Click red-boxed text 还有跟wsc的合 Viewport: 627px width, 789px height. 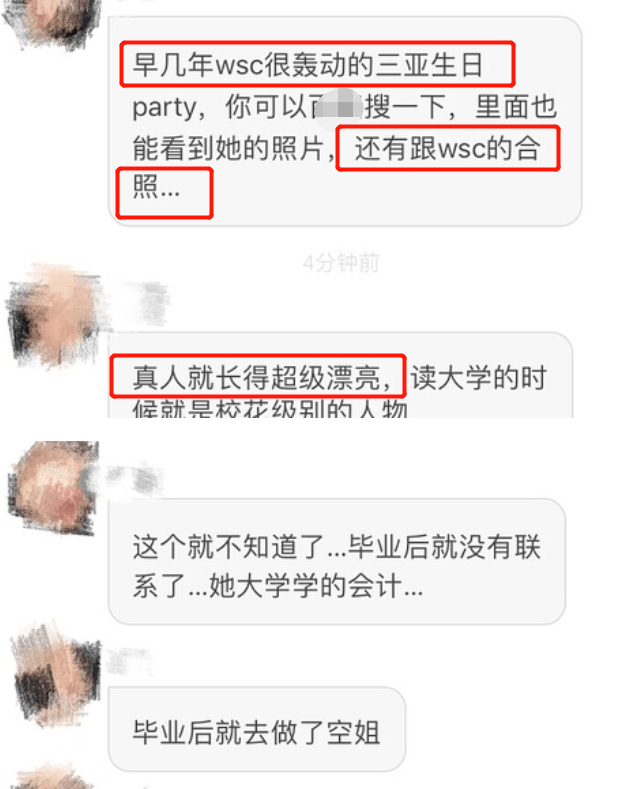(x=448, y=148)
